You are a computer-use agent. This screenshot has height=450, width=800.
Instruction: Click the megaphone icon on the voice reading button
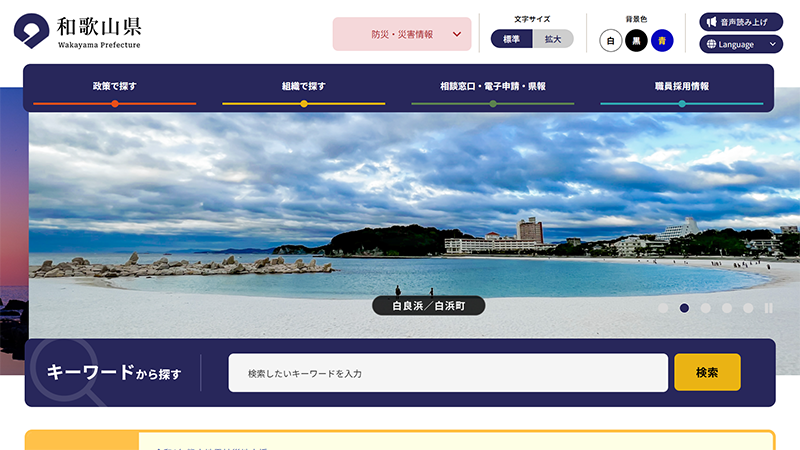coord(712,22)
